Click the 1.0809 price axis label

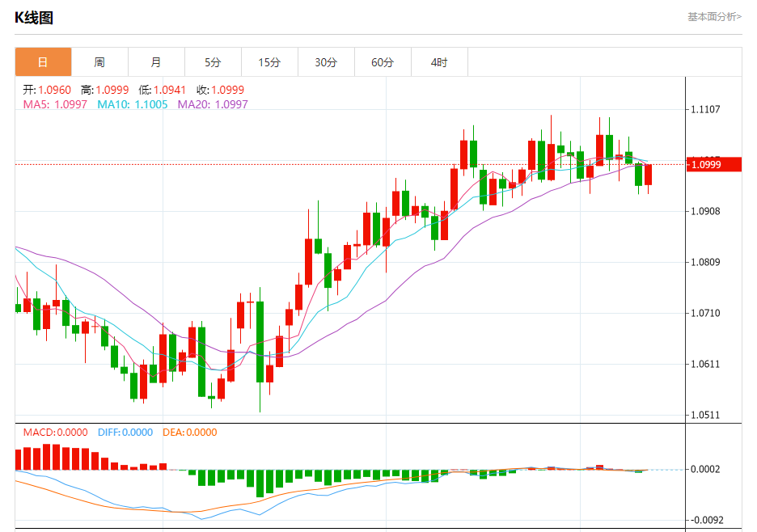point(705,262)
